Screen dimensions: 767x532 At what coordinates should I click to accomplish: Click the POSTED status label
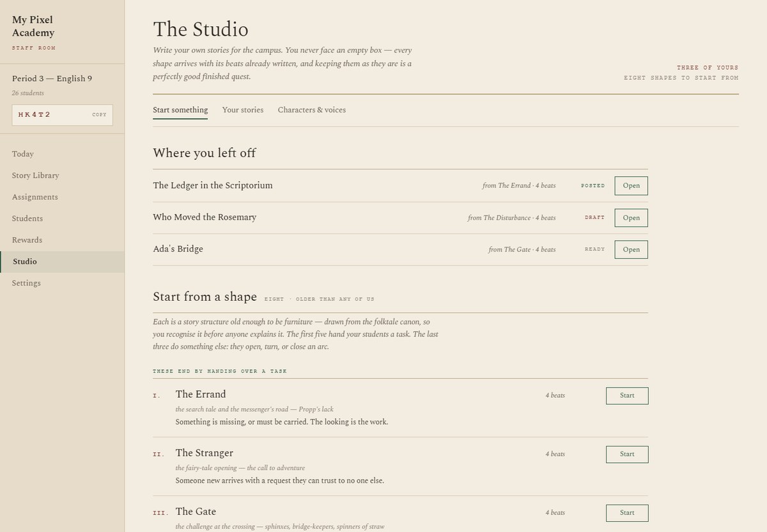click(x=593, y=186)
